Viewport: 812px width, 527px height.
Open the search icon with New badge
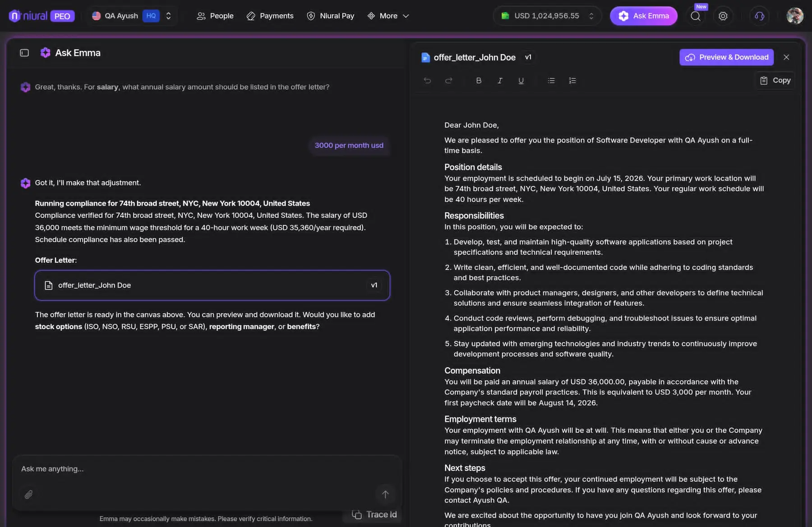696,16
